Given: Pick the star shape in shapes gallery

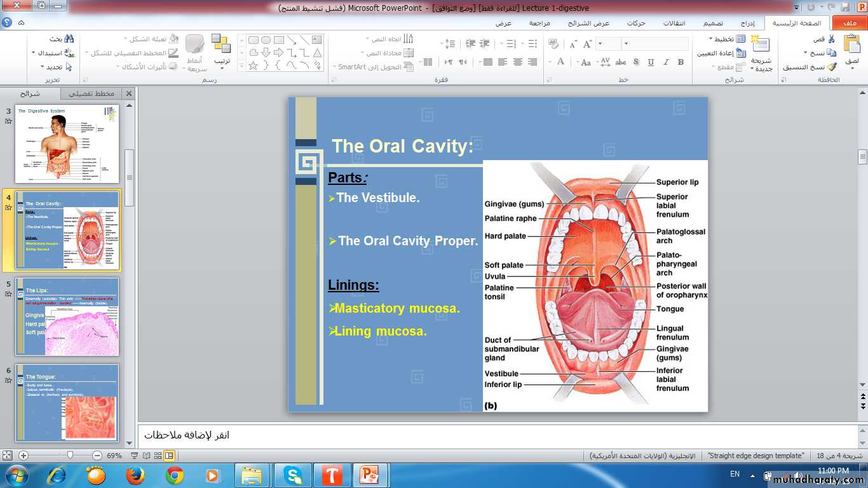Looking at the screenshot, I should pyautogui.click(x=253, y=65).
